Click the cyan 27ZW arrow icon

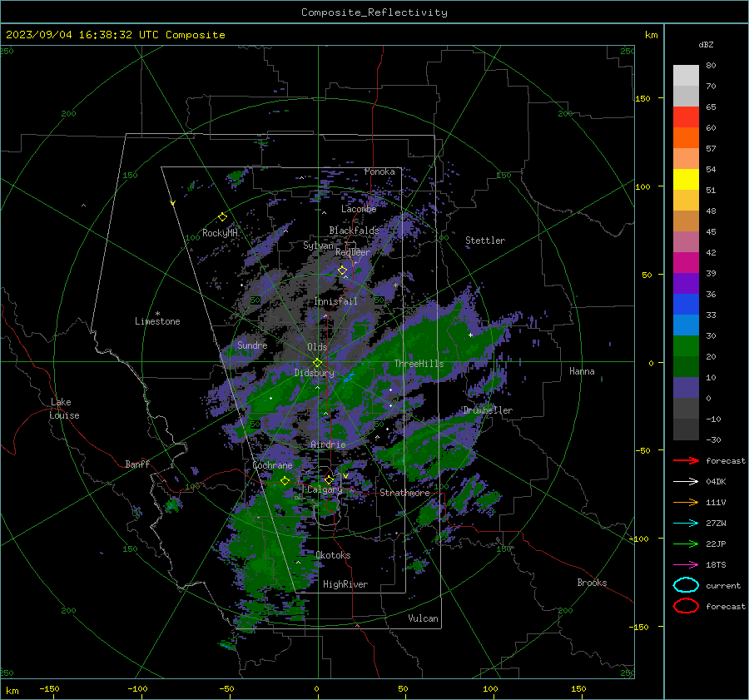[686, 524]
